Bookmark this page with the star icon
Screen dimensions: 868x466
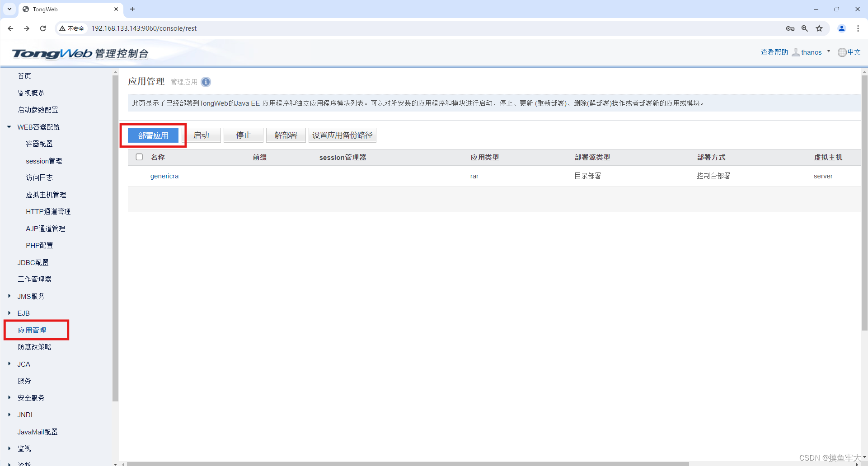819,28
